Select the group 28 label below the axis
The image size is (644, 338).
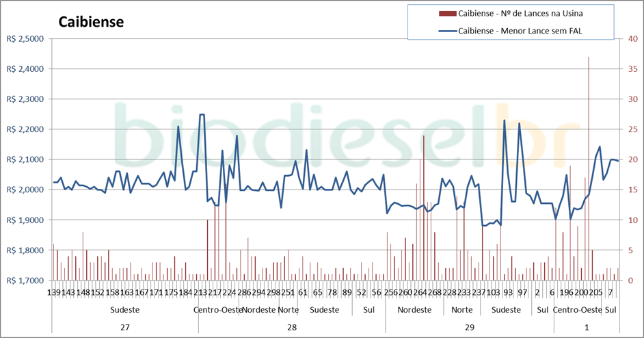(291, 328)
